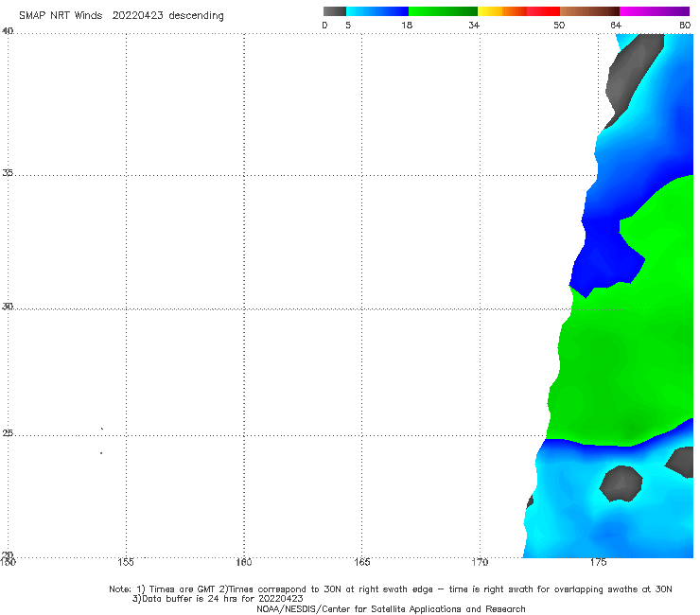Image resolution: width=700 pixels, height=615 pixels.
Task: Click the brown 50-64 color bar segment
Action: pos(589,11)
